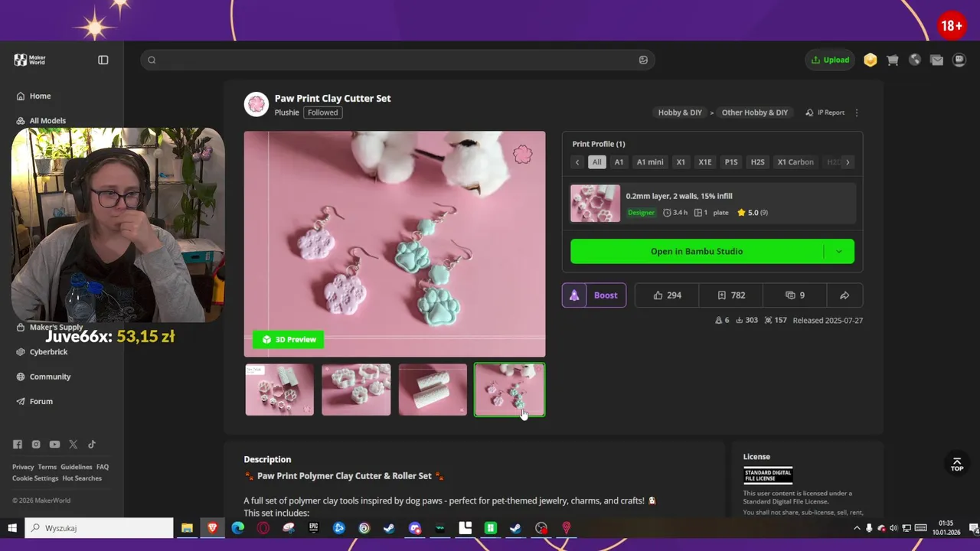Open MakerWorld X social icon
This screenshot has width=980, height=551.
73,445
